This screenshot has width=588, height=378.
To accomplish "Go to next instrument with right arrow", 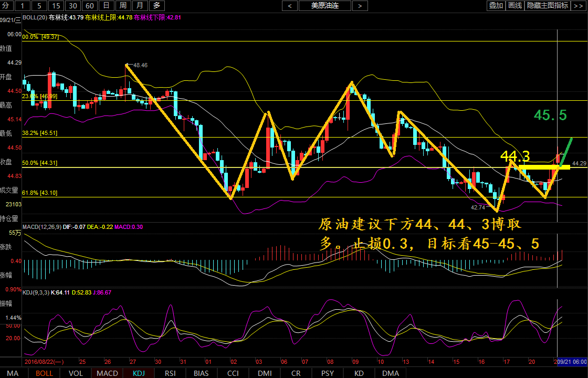I will pyautogui.click(x=360, y=6).
